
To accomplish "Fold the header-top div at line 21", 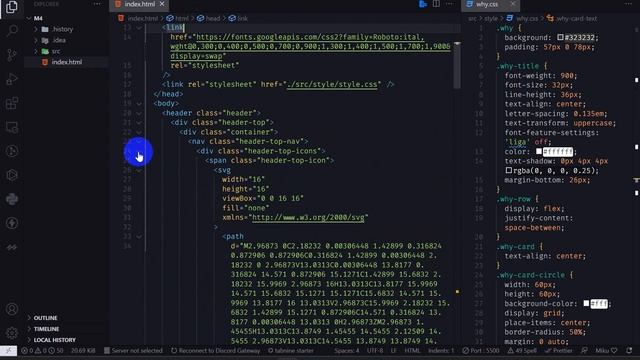I will 139,122.
